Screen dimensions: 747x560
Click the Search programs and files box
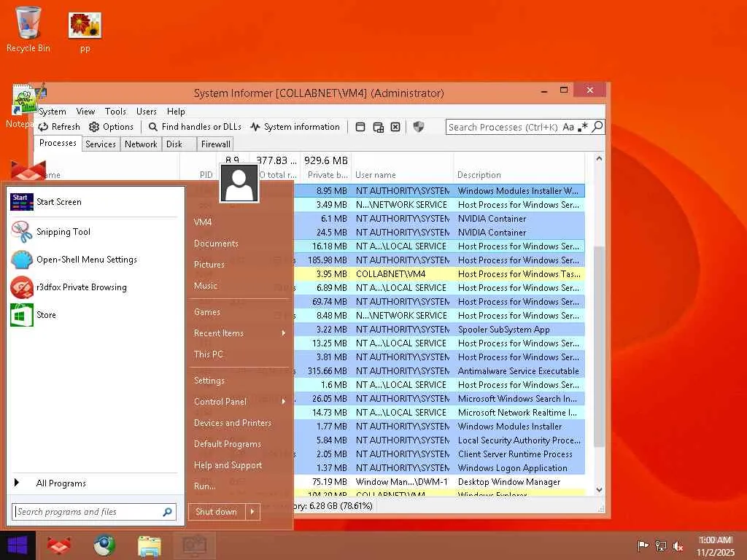tap(88, 512)
